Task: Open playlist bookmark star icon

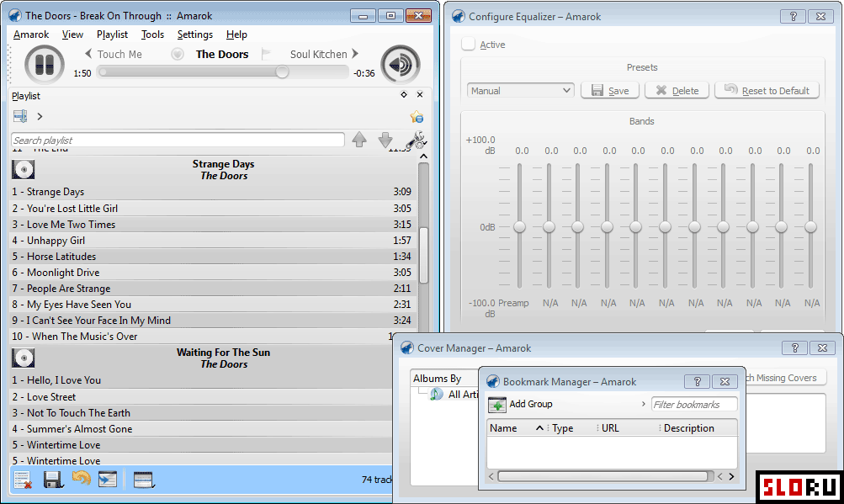Action: (417, 117)
